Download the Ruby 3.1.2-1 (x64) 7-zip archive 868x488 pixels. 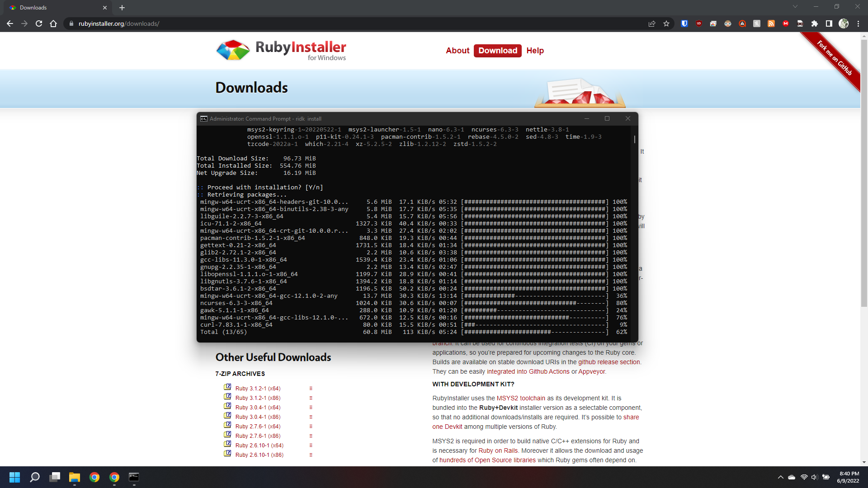tap(258, 389)
